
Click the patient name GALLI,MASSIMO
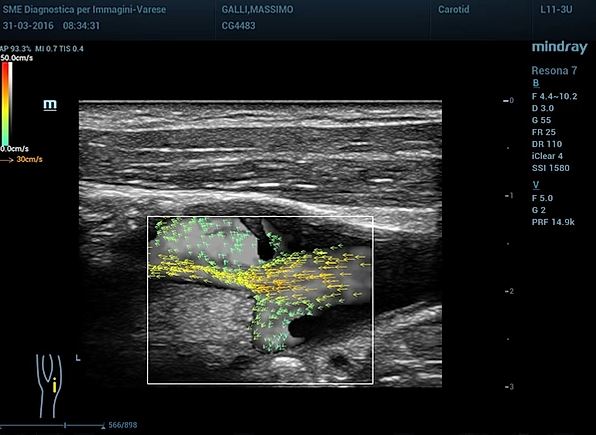pos(257,10)
